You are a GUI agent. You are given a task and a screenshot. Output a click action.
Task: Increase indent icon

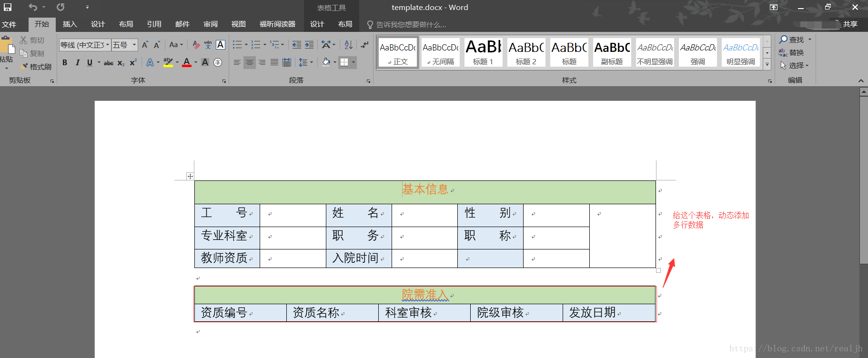tap(309, 45)
